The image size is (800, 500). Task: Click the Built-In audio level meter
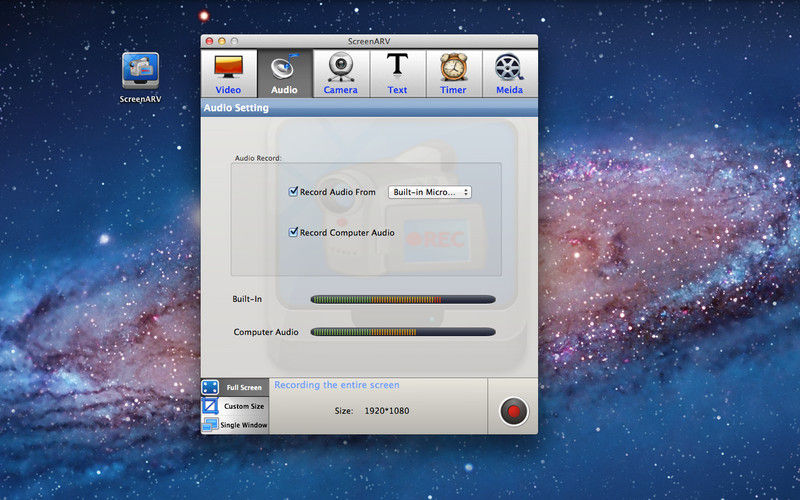click(402, 299)
